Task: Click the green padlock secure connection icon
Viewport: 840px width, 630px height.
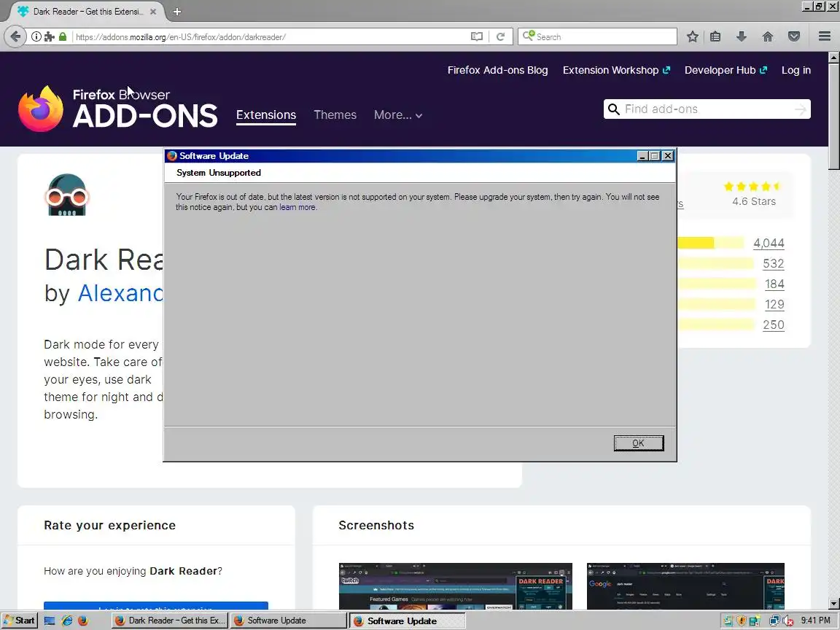Action: coord(63,36)
